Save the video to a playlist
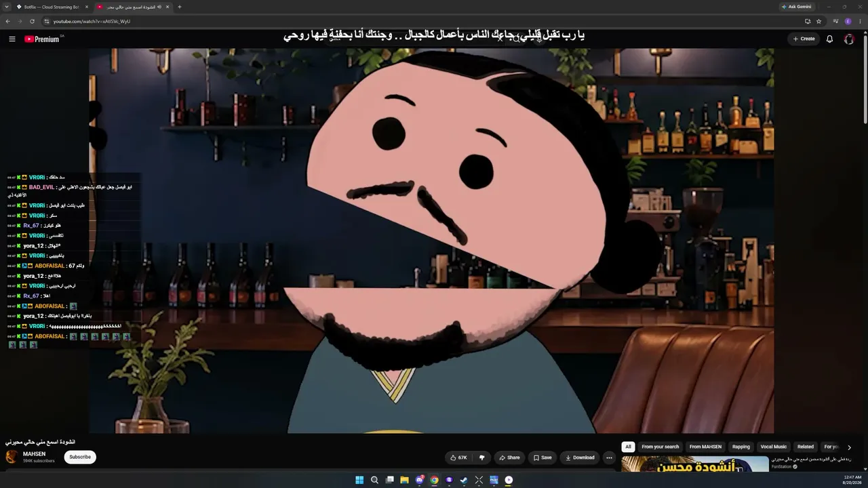868x488 pixels. click(x=542, y=457)
